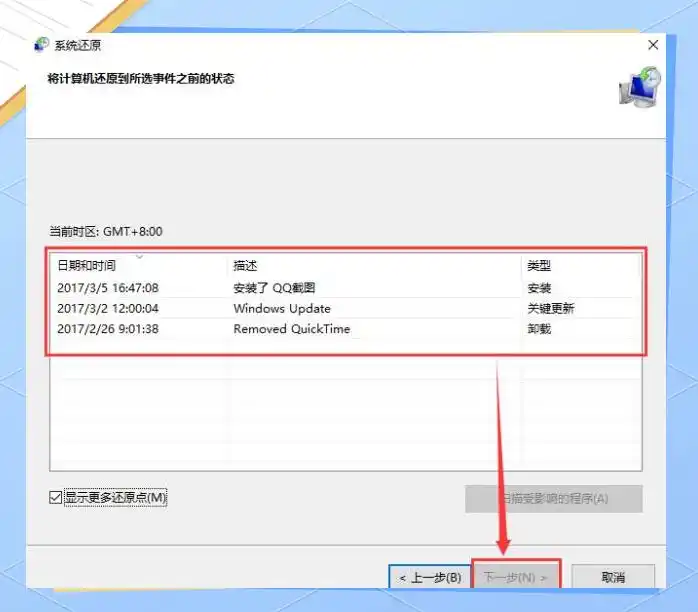Sort by 描述 column header
Image resolution: width=698 pixels, height=612 pixels.
click(374, 266)
